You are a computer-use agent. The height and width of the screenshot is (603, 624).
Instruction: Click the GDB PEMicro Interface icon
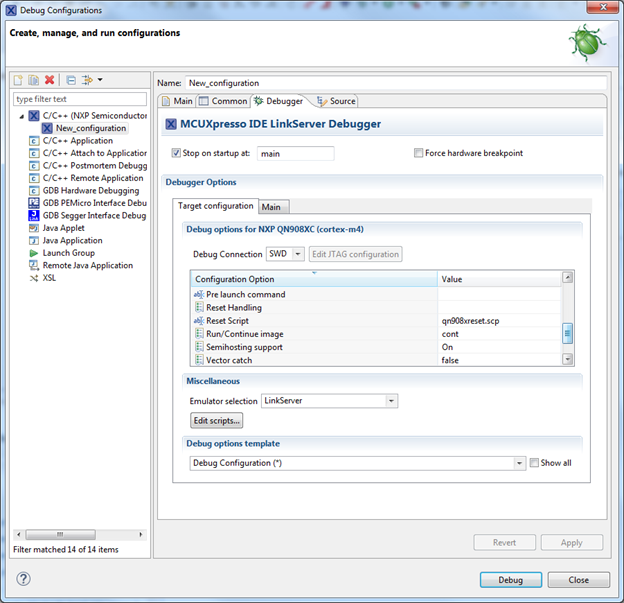(x=34, y=203)
